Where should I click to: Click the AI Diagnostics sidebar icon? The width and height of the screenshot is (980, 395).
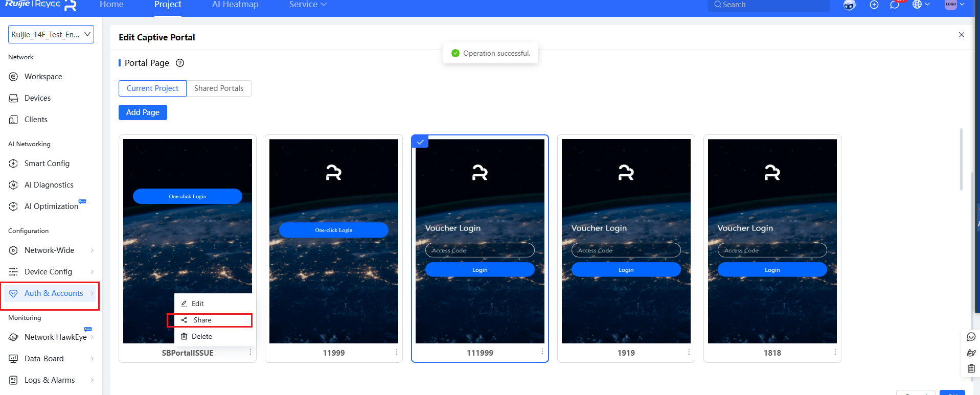pos(13,185)
